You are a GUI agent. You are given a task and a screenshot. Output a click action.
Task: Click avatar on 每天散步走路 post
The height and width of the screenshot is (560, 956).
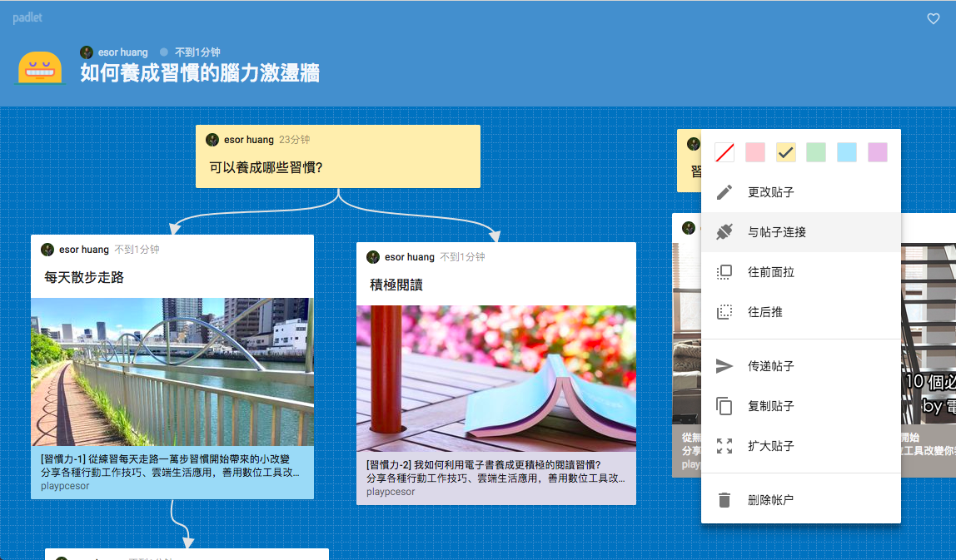pos(47,250)
